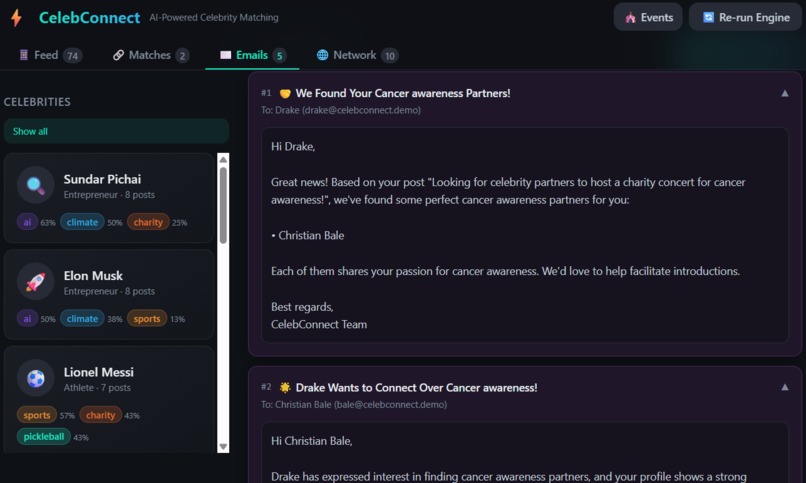This screenshot has width=806, height=483.
Task: Open the Events button
Action: pos(648,17)
